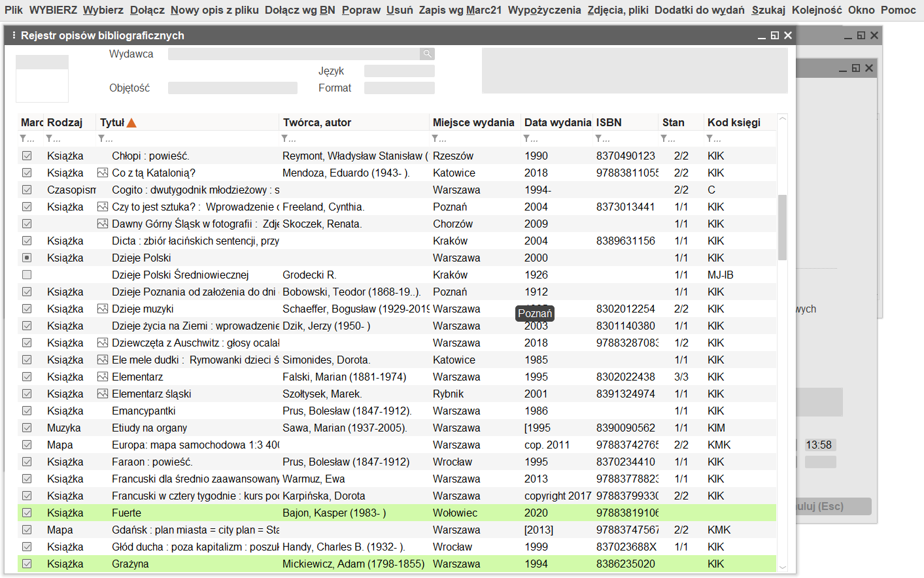The height and width of the screenshot is (578, 924).
Task: Toggle Marc checkbox for Dzieje Polski, Warszawa 2000
Action: coord(27,258)
